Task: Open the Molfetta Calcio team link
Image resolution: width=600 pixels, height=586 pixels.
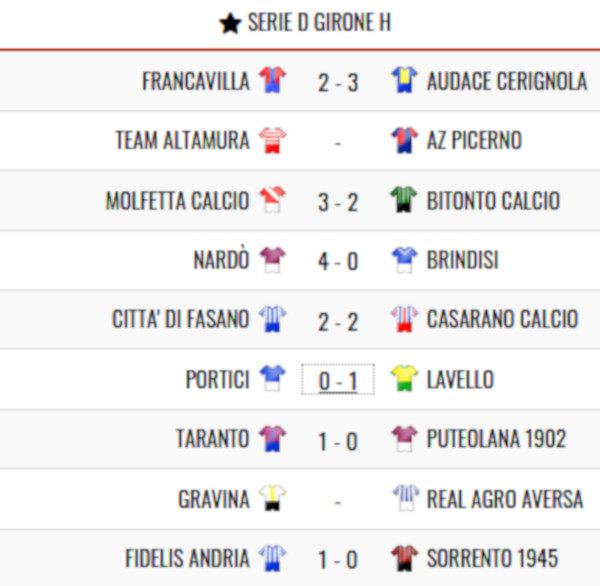Action: coord(178,200)
